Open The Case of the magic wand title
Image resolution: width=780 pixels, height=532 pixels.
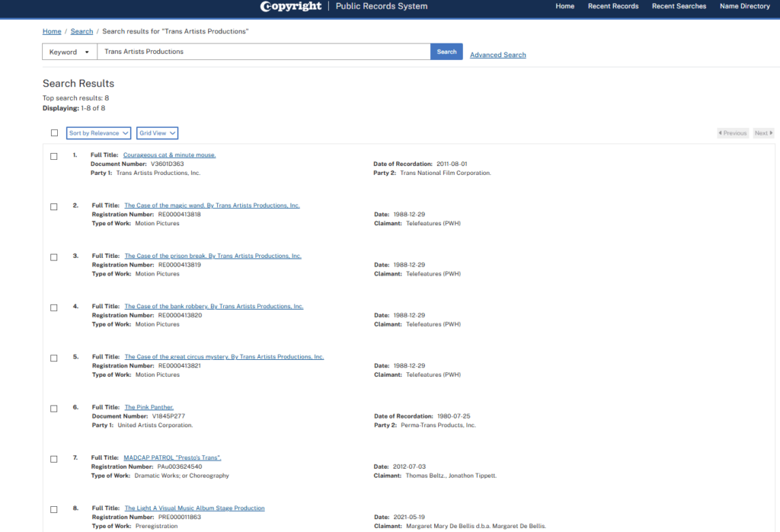(x=212, y=205)
